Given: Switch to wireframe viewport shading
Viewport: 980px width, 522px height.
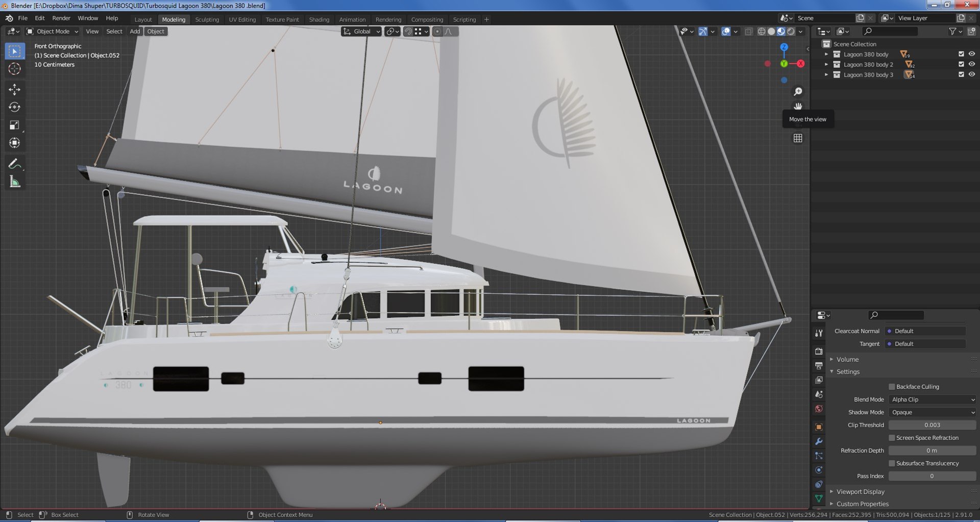Looking at the screenshot, I should [762, 32].
